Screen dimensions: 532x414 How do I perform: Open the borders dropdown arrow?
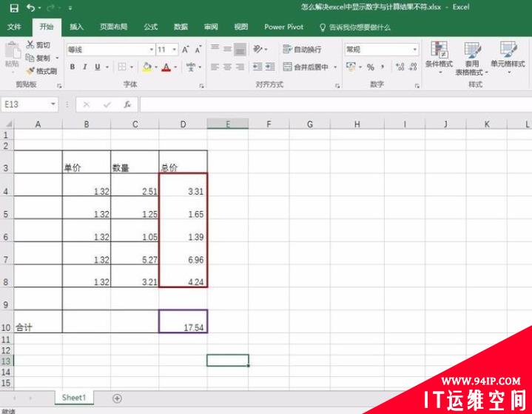132,67
